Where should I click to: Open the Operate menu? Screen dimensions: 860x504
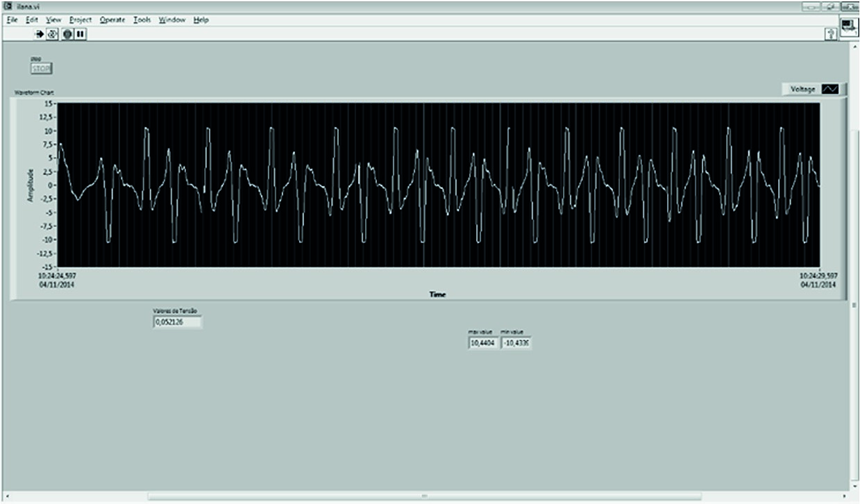tap(112, 20)
